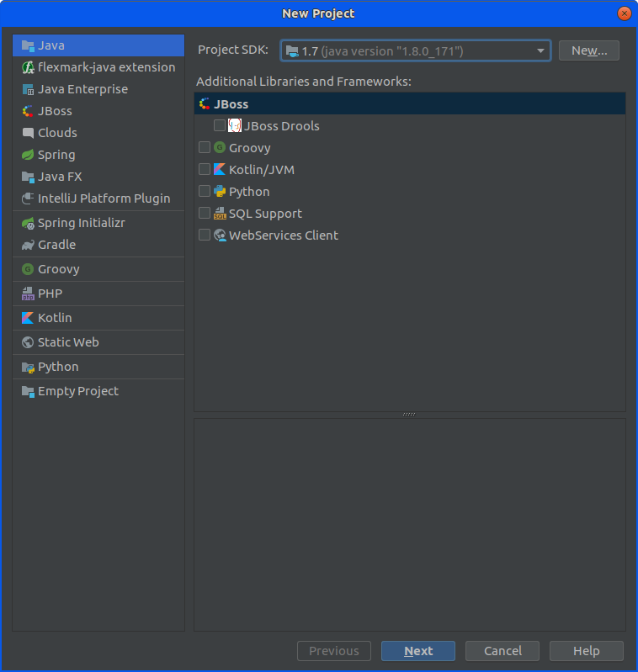The image size is (638, 672).
Task: Select the IntelliJ Platform Plugin icon
Action: (x=28, y=198)
